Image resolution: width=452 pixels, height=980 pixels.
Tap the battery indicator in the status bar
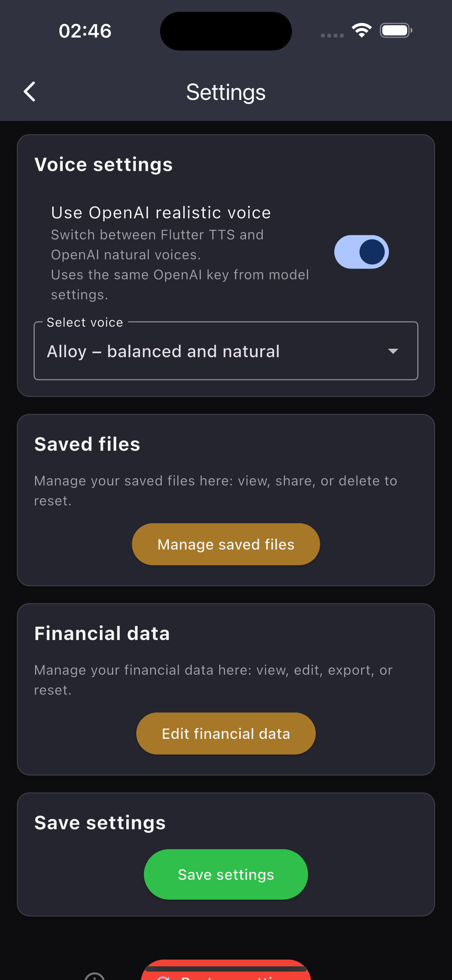(x=396, y=30)
